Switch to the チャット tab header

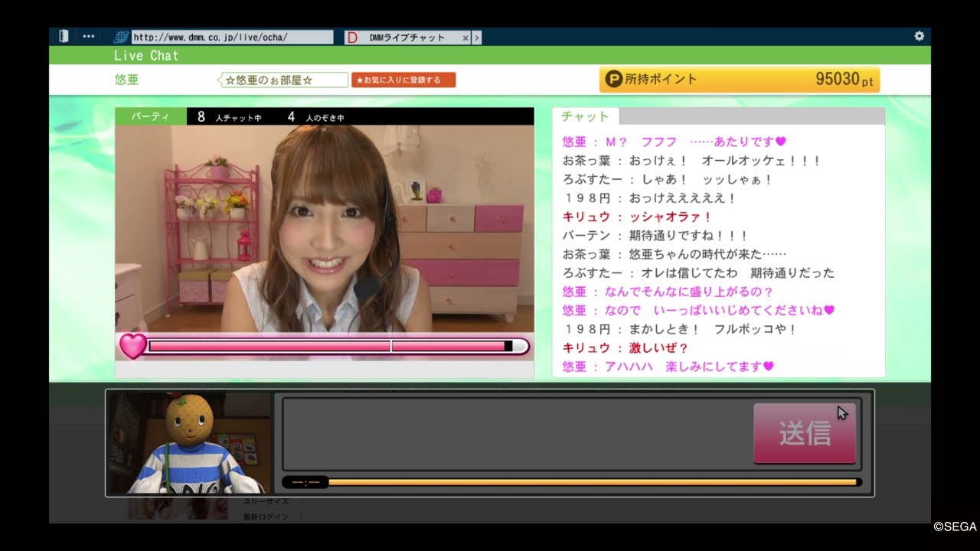585,116
